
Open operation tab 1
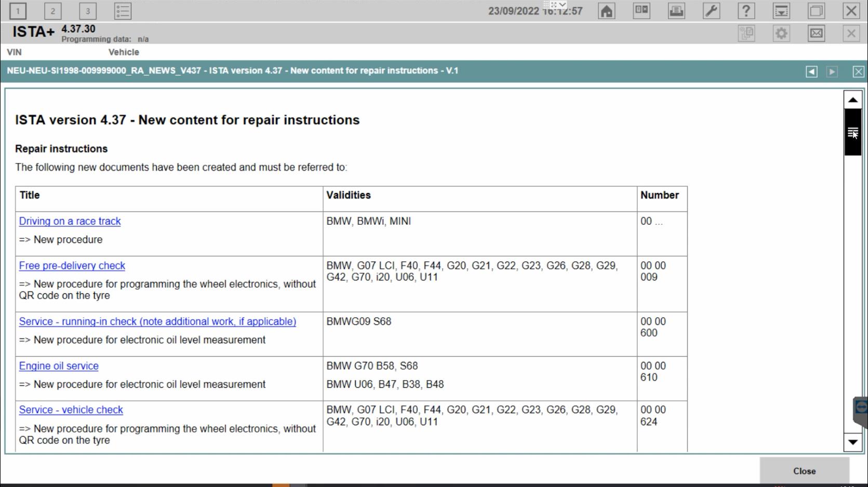(18, 11)
